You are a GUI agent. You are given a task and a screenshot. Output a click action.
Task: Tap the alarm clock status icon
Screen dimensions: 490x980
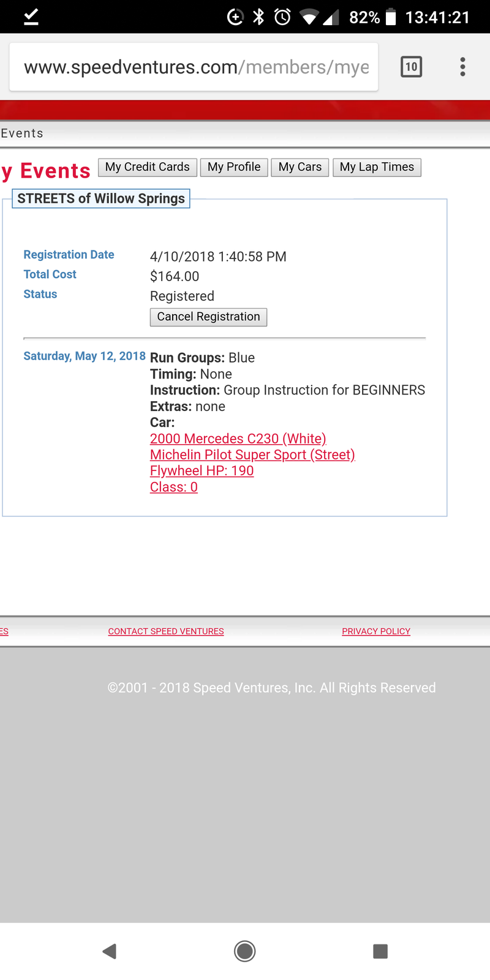[x=282, y=17]
